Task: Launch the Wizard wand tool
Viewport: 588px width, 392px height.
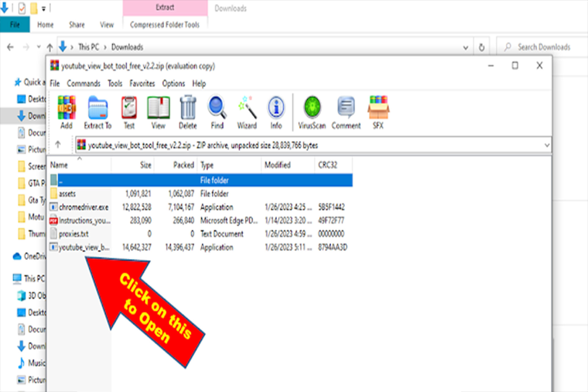Action: [x=247, y=112]
